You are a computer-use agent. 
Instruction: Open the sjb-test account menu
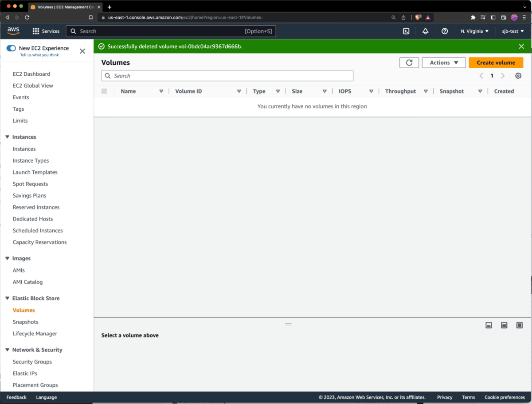[x=512, y=31]
